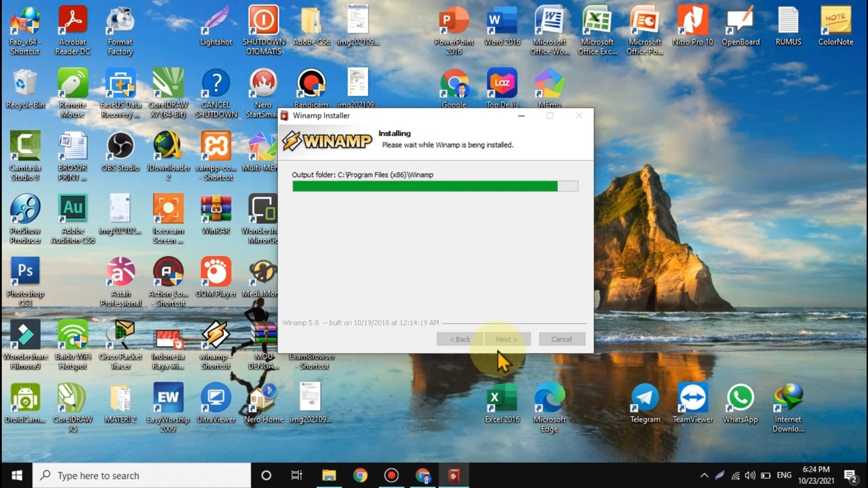
Task: Switch ENG input language indicator
Action: [784, 475]
